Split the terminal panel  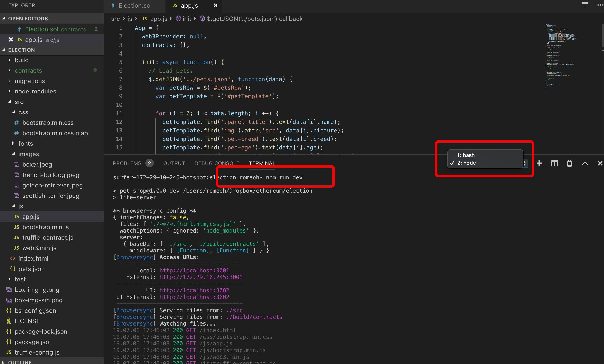[554, 163]
